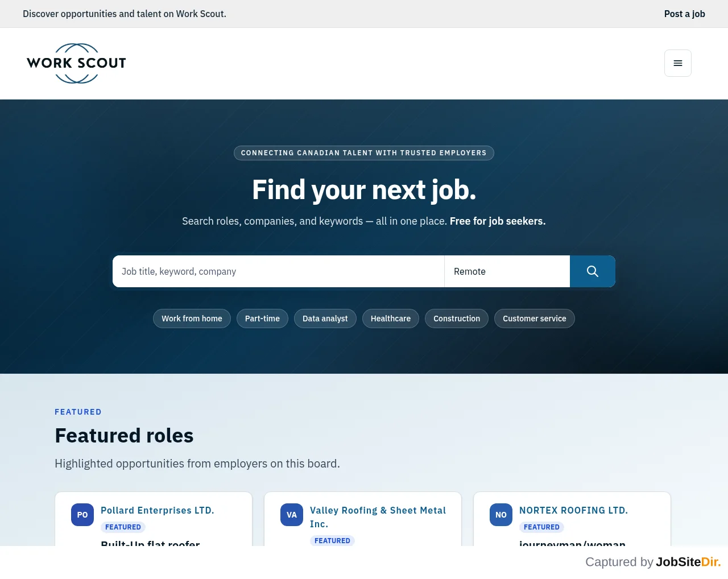
Task: Select the Work from home chip
Action: [x=192, y=319]
